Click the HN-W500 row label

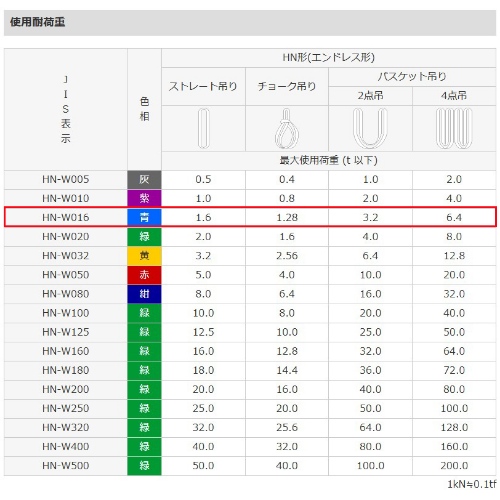pos(66,465)
